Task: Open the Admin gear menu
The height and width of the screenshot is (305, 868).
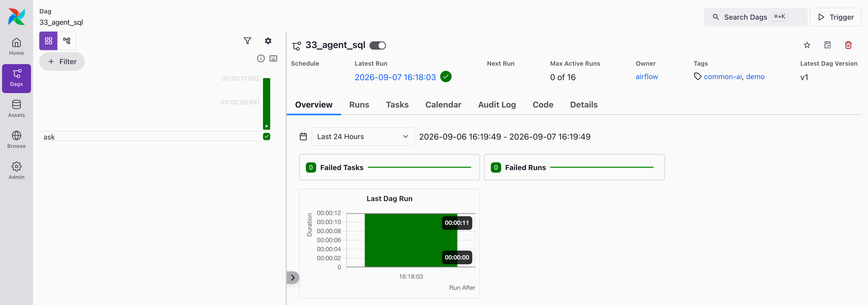Action: 16,171
